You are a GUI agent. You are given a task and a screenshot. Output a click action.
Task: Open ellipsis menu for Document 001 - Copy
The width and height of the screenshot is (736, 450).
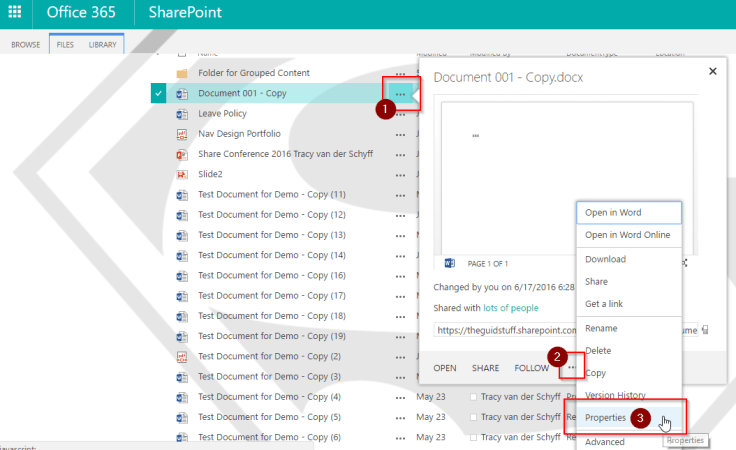[x=401, y=94]
